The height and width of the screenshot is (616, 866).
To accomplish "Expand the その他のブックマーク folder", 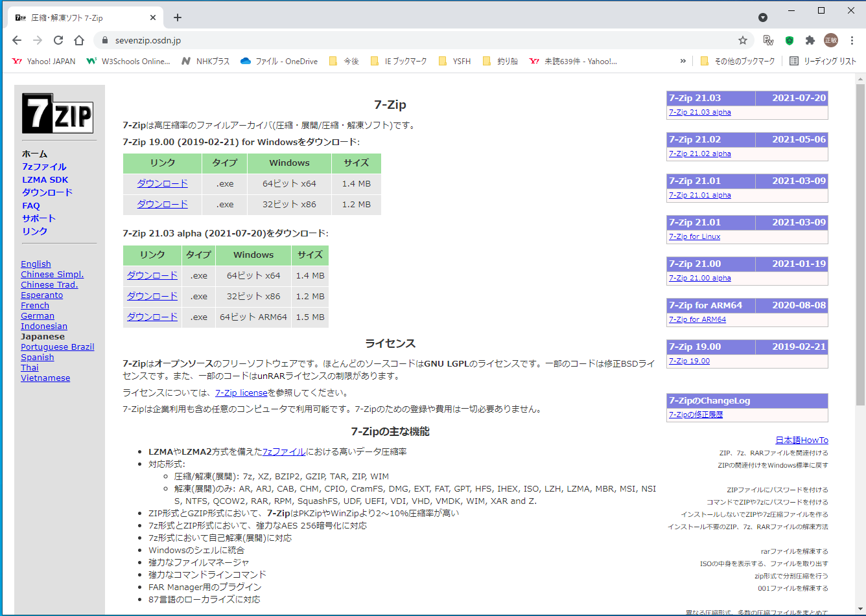I will pyautogui.click(x=738, y=62).
